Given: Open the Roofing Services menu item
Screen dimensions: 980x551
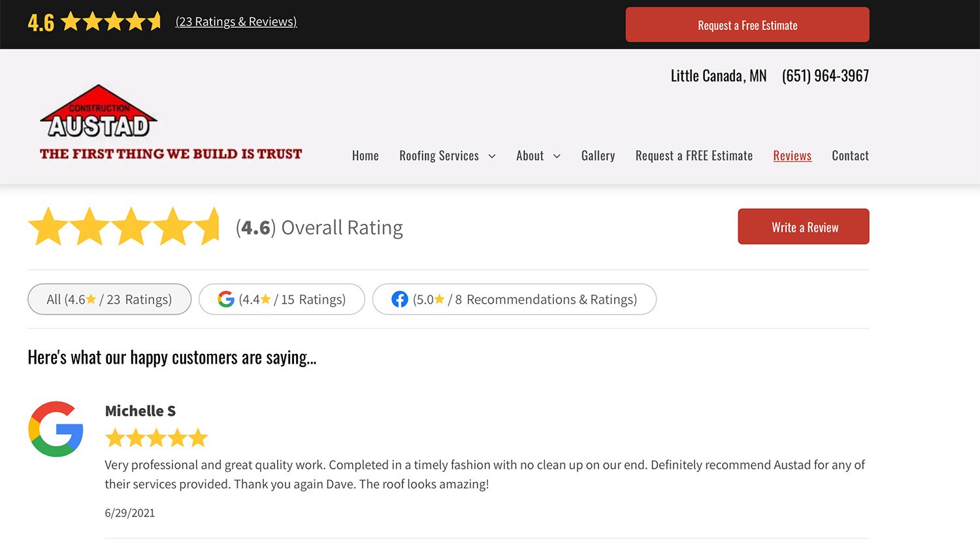Looking at the screenshot, I should point(439,155).
